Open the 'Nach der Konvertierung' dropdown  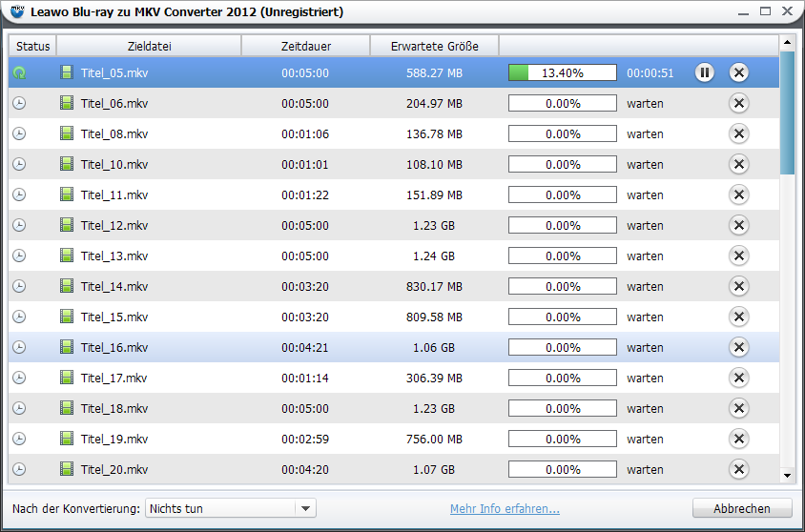point(304,508)
